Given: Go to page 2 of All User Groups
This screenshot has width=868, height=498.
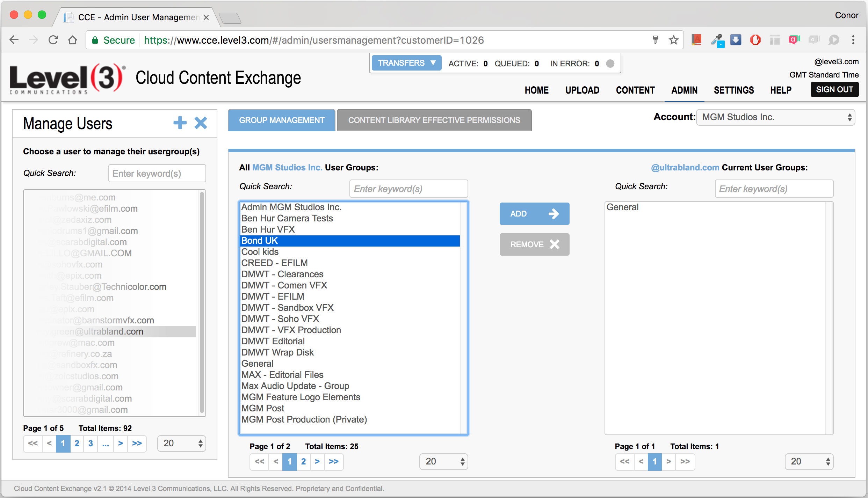Looking at the screenshot, I should [303, 462].
